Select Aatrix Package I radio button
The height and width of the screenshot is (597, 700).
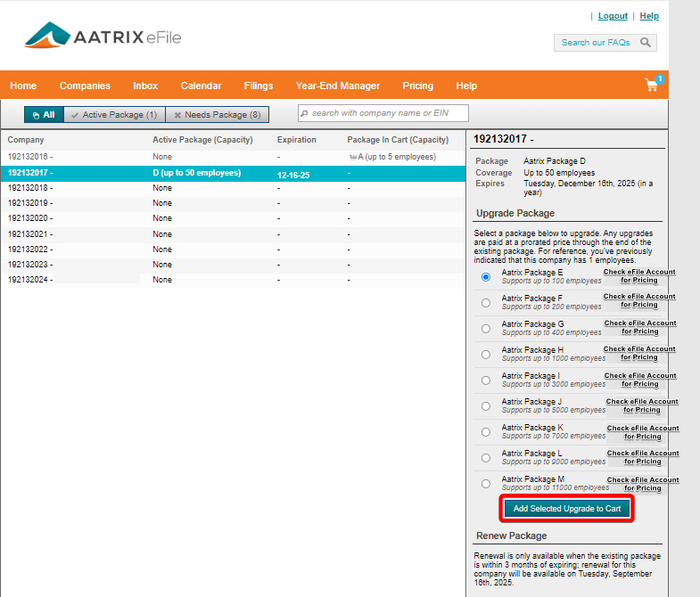[486, 380]
